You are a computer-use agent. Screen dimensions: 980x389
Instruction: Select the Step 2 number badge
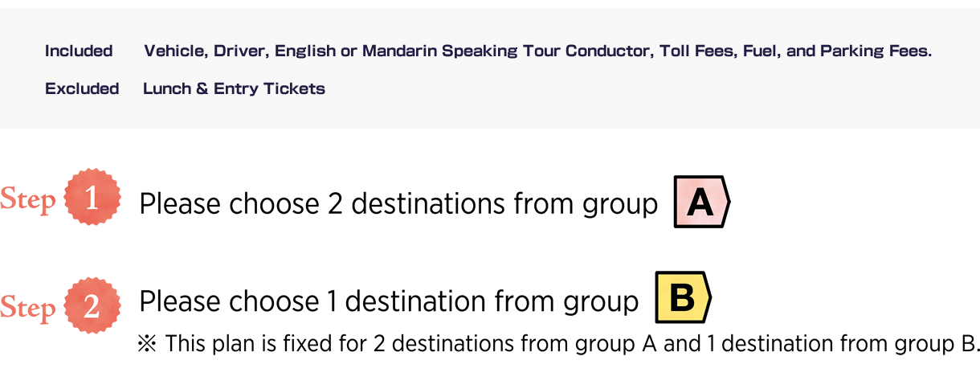pos(92,306)
